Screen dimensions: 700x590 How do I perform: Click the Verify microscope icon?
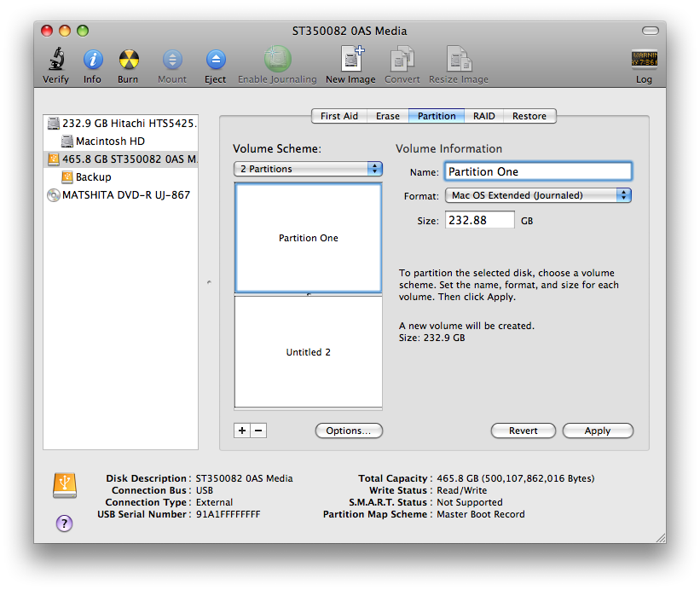pos(56,60)
